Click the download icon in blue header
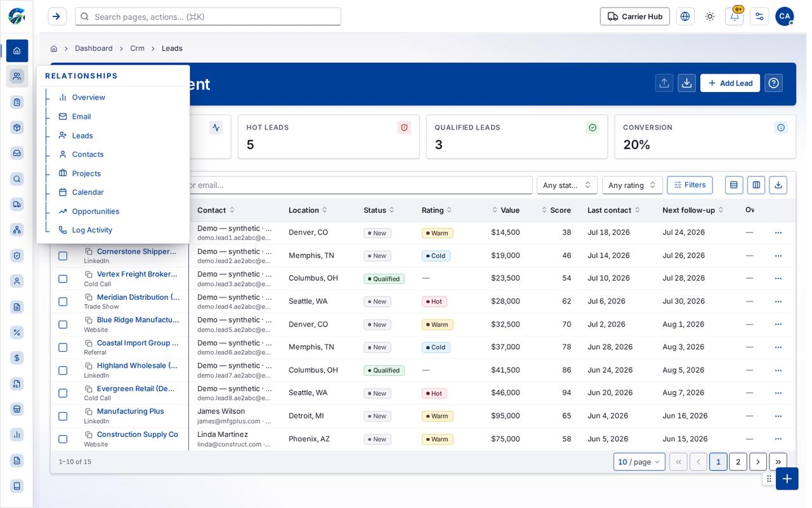Image resolution: width=812 pixels, height=508 pixels. pos(687,83)
